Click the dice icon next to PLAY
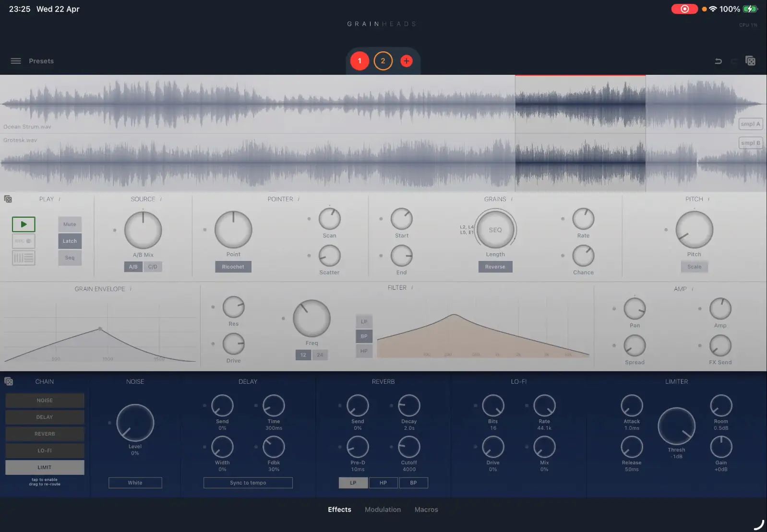Screen dimensions: 767x532 click(x=8, y=199)
